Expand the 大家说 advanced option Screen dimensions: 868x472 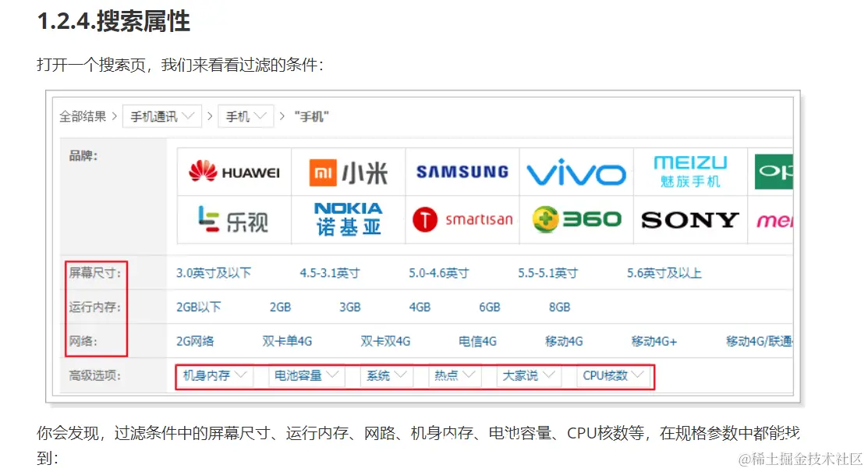[529, 375]
